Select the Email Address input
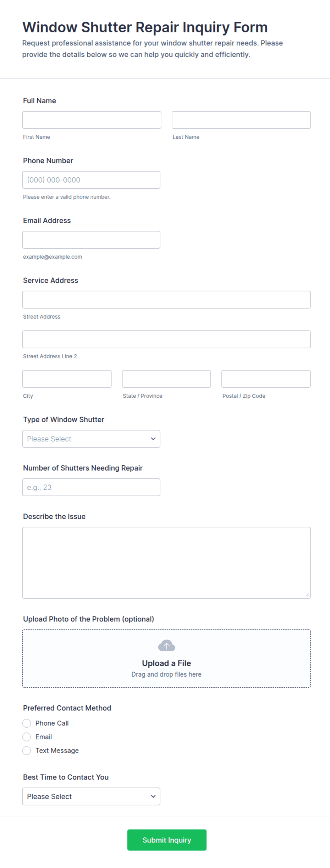330x868 pixels. 91,240
